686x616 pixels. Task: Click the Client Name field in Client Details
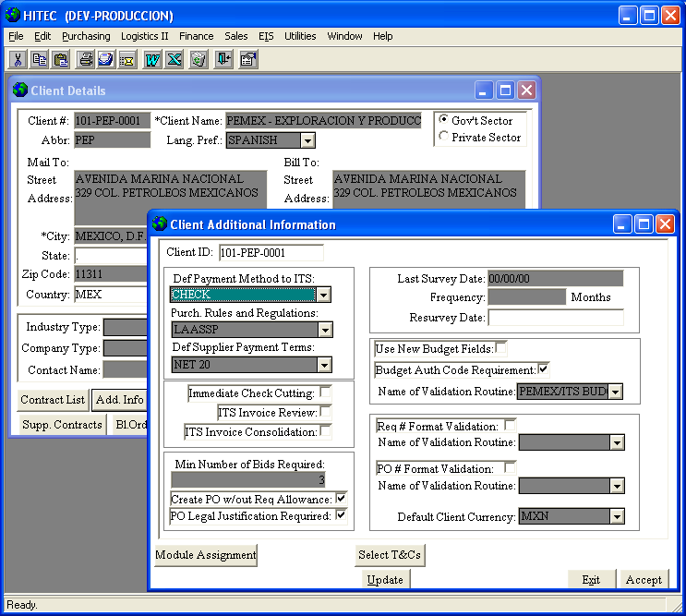[324, 121]
